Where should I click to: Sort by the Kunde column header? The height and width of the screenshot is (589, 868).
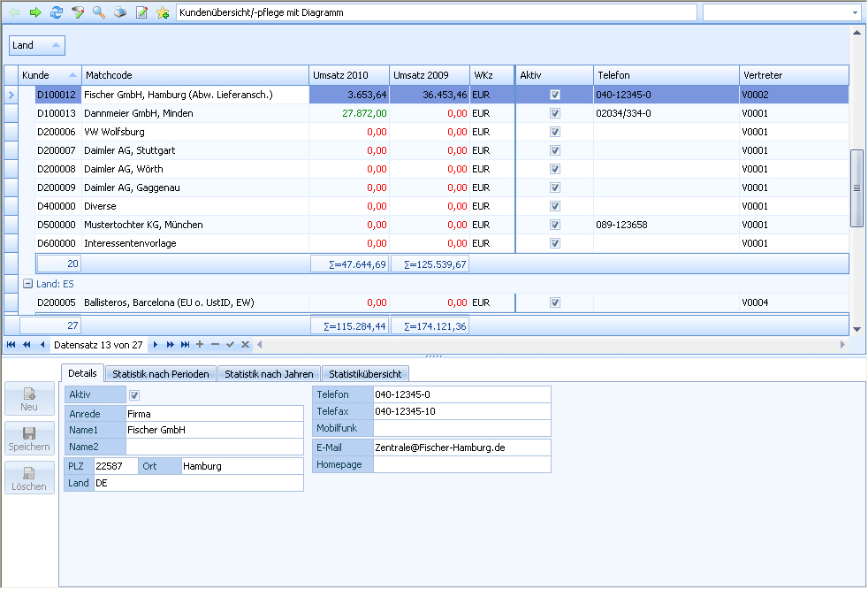click(49, 75)
